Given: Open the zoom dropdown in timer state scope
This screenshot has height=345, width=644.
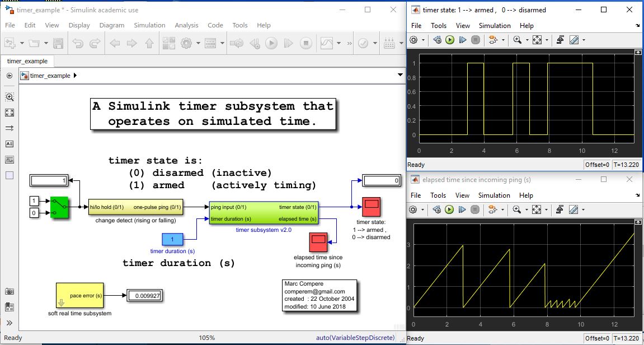Looking at the screenshot, I should 527,40.
